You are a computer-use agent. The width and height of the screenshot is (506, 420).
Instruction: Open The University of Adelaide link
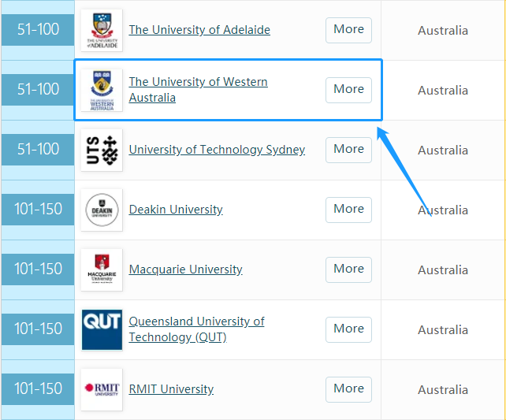[x=199, y=30]
